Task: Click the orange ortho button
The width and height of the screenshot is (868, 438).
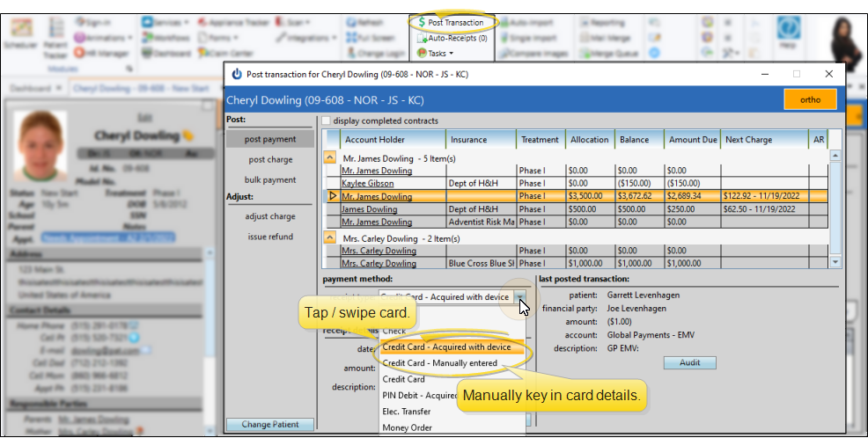Action: point(809,100)
